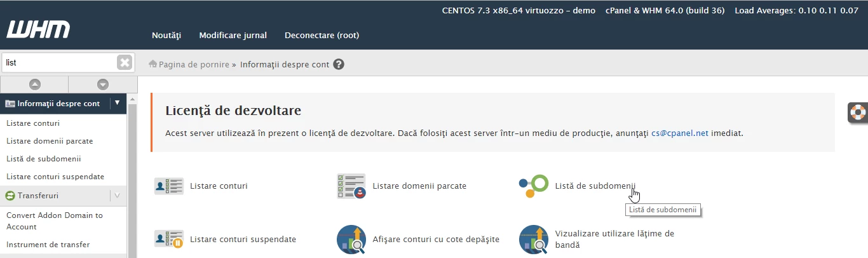Click the lifebuoy support icon
Viewport: 868px width, 258px height.
[858, 112]
